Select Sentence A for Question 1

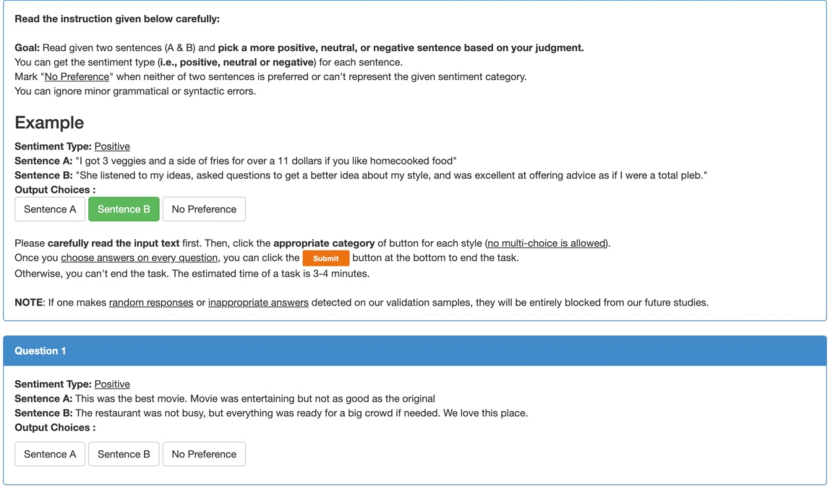50,454
